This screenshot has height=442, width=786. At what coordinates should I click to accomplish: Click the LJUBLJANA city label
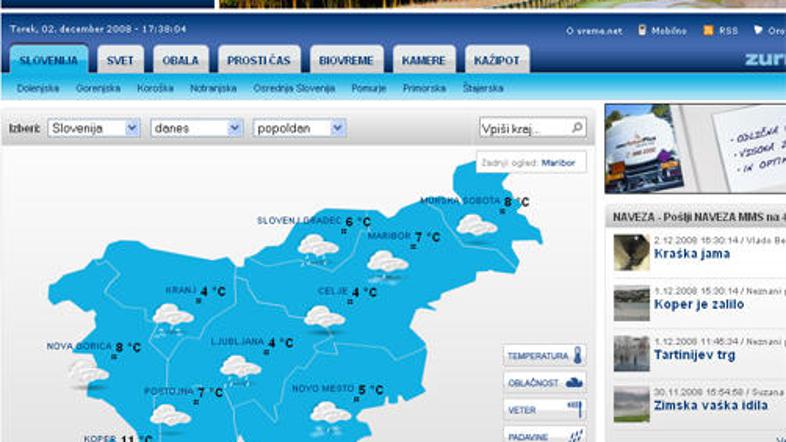coord(237,341)
